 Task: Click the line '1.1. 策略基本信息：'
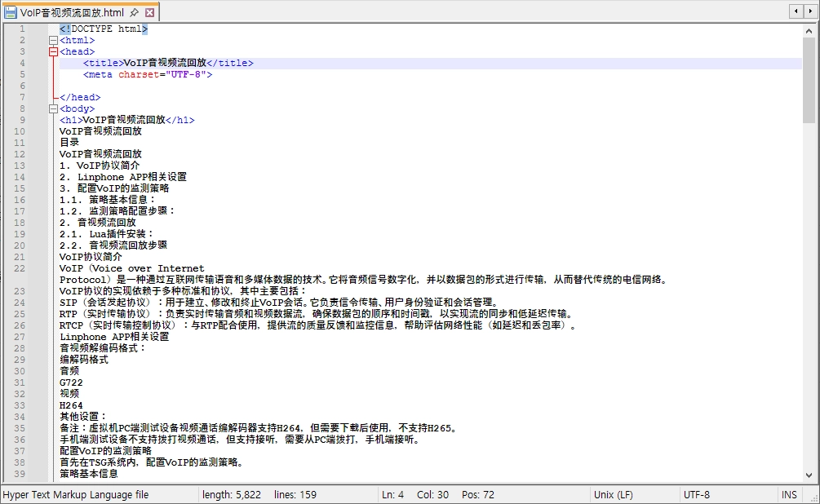[109, 200]
